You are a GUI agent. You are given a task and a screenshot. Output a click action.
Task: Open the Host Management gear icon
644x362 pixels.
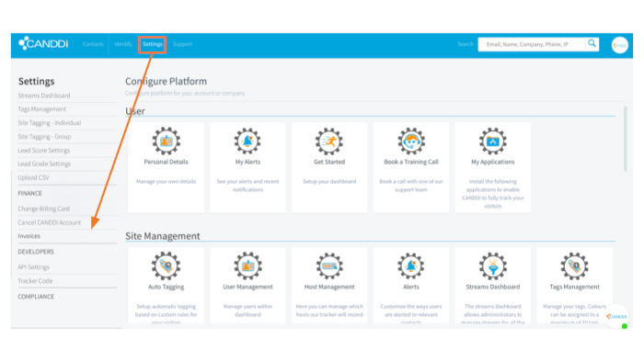329,266
